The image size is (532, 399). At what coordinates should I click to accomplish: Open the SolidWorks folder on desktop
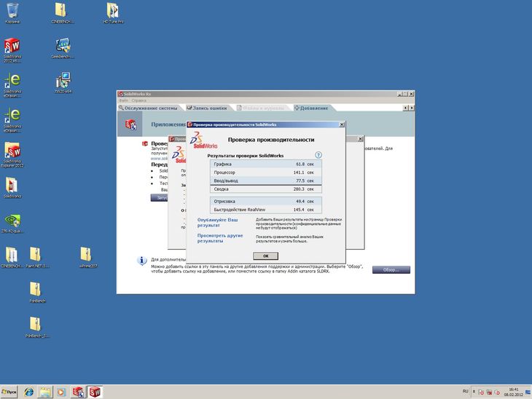point(12,186)
